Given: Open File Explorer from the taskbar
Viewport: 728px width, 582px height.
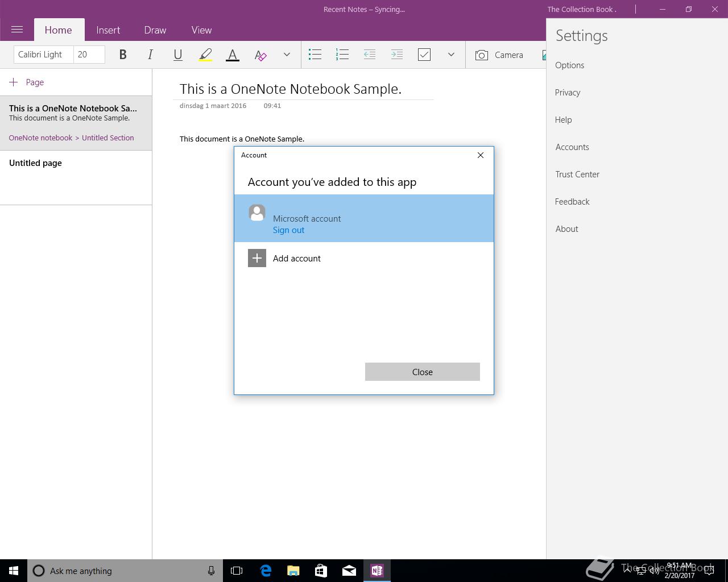Looking at the screenshot, I should (x=293, y=571).
